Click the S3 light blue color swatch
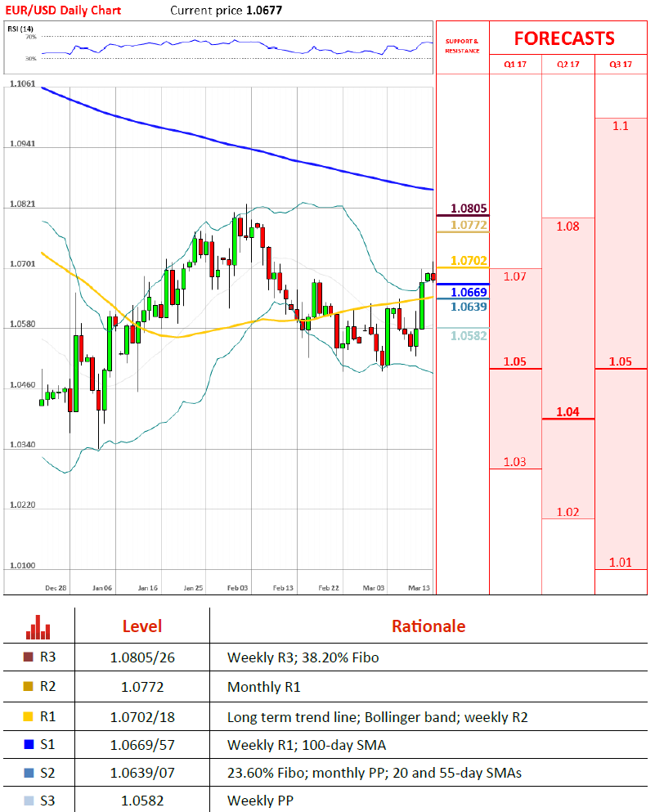The image size is (655, 812). [x=29, y=801]
